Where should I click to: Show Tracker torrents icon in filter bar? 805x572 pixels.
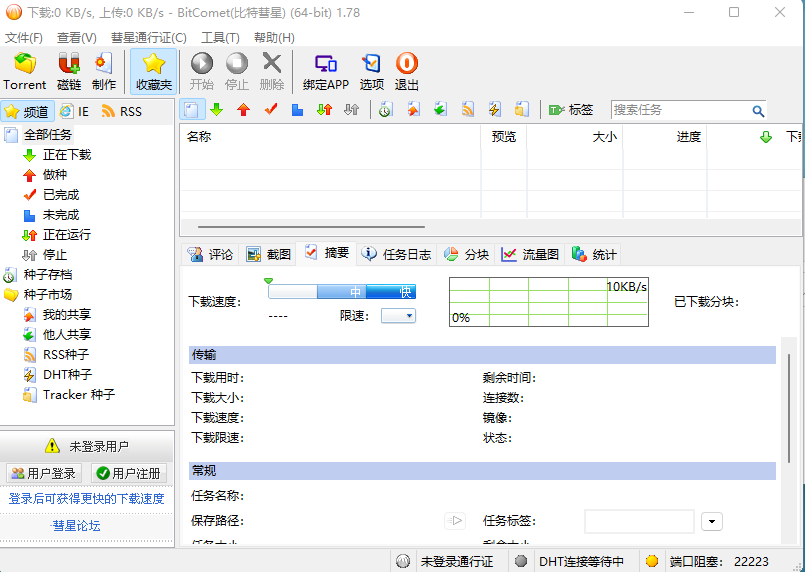(522, 109)
